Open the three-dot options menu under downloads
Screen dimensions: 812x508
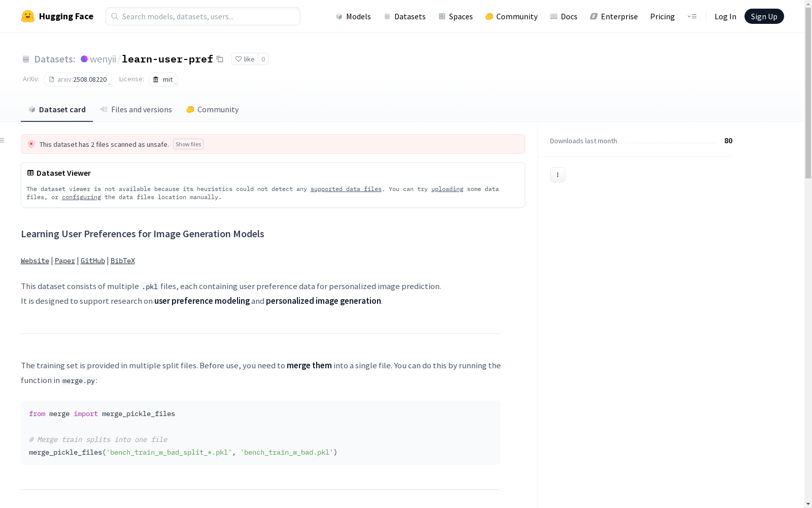(558, 175)
